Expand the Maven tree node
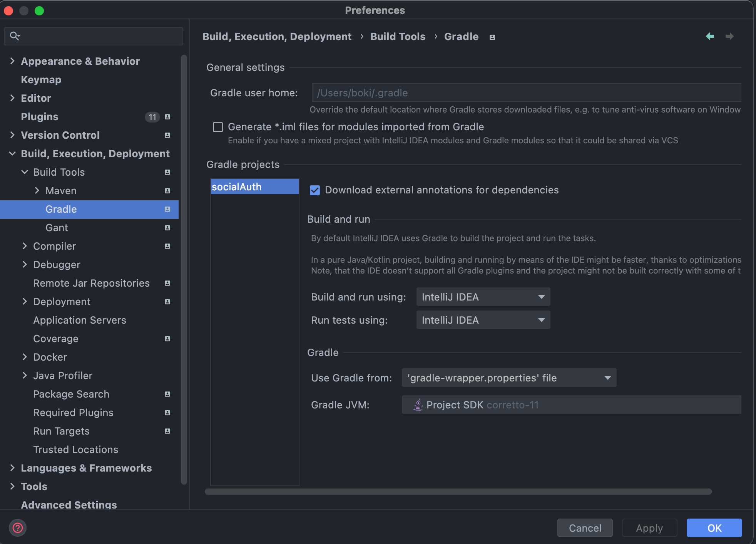 [37, 191]
